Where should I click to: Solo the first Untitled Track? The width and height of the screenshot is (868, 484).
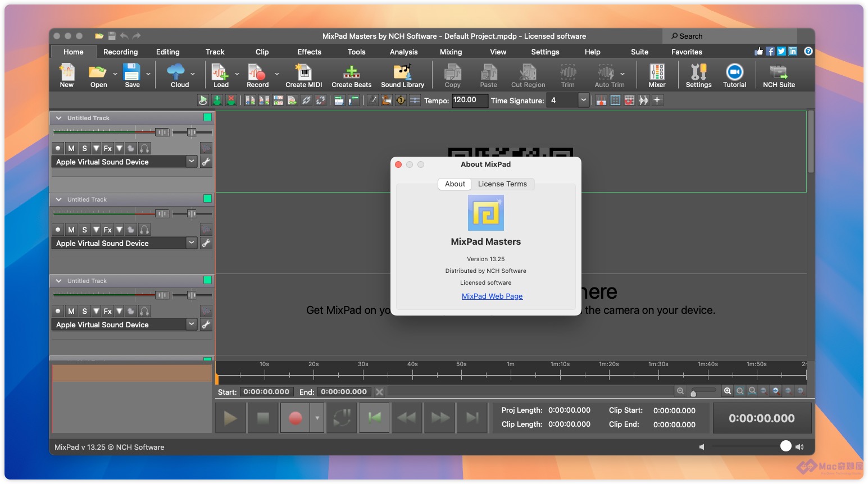tap(84, 148)
